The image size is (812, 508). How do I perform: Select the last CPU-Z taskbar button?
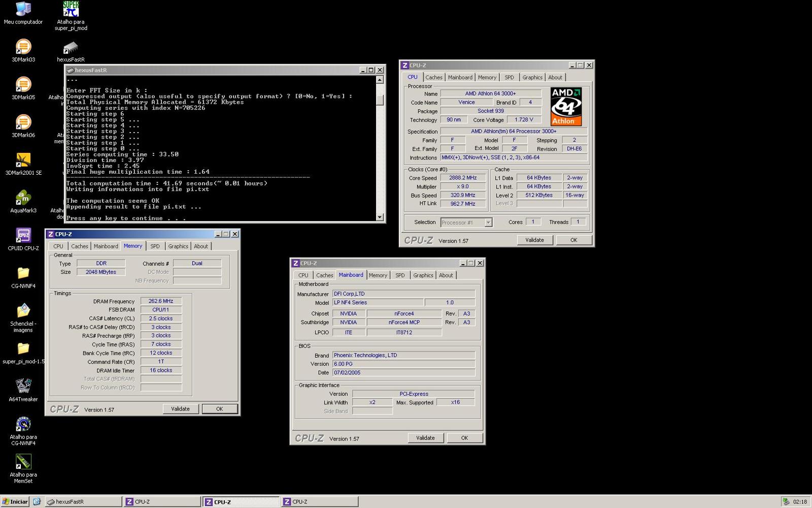click(x=320, y=501)
